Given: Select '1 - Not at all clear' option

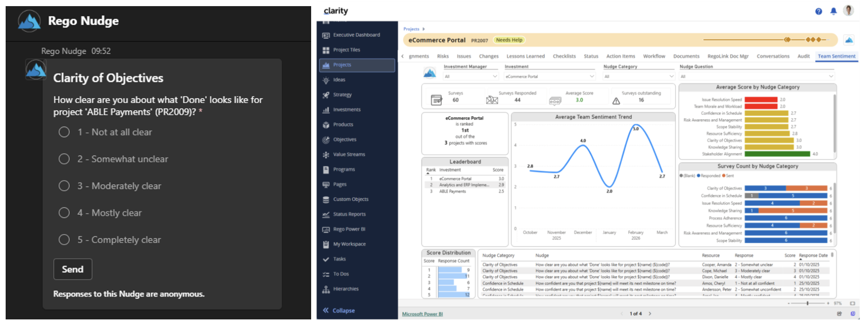Looking at the screenshot, I should (x=64, y=132).
